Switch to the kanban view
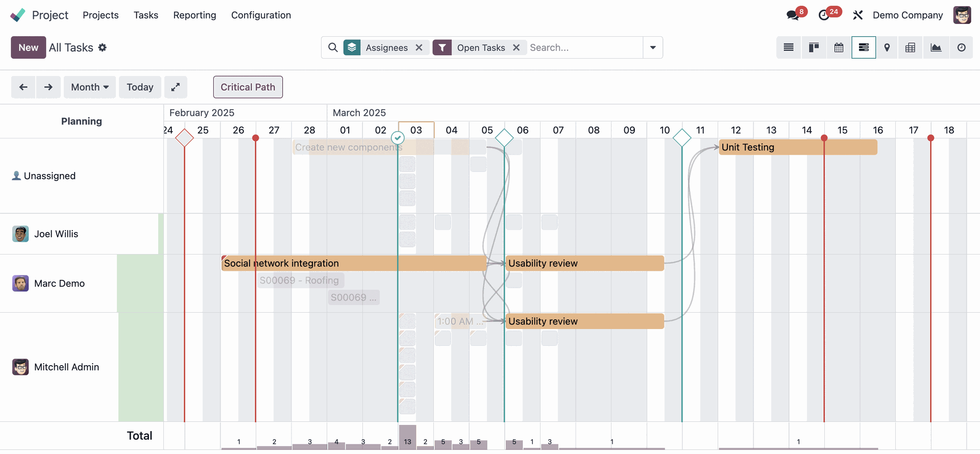Image resolution: width=980 pixels, height=454 pixels. click(814, 47)
